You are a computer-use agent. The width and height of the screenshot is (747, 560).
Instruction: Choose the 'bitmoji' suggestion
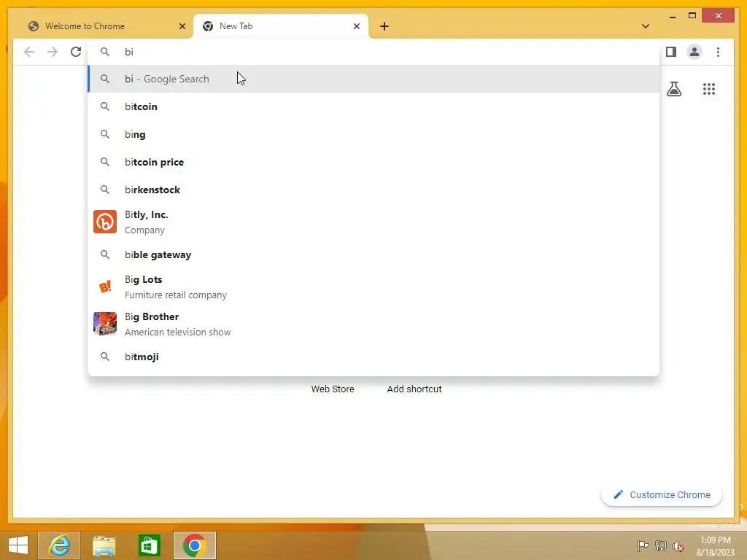tap(374, 357)
